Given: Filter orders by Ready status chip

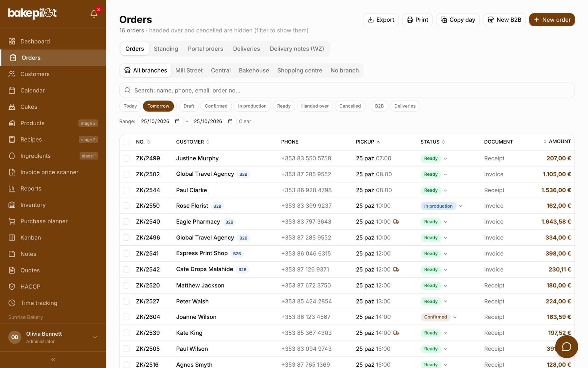Looking at the screenshot, I should click(x=284, y=106).
